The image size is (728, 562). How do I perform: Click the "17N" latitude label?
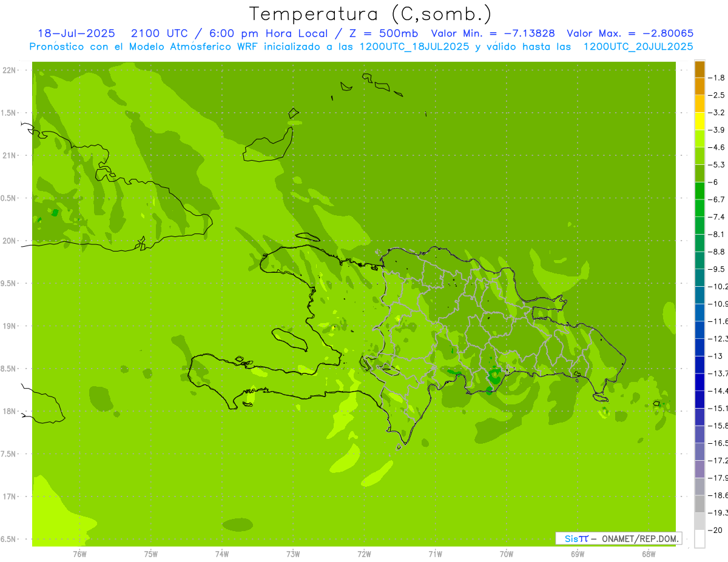(x=8, y=497)
